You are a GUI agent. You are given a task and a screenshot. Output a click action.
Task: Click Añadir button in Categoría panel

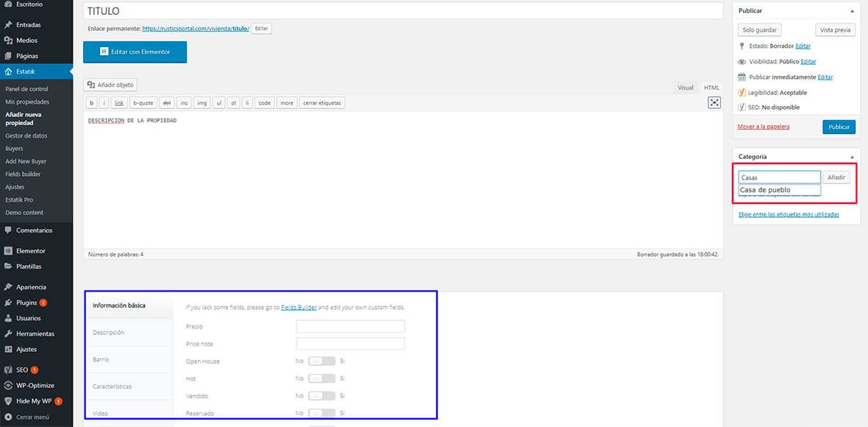pos(836,177)
